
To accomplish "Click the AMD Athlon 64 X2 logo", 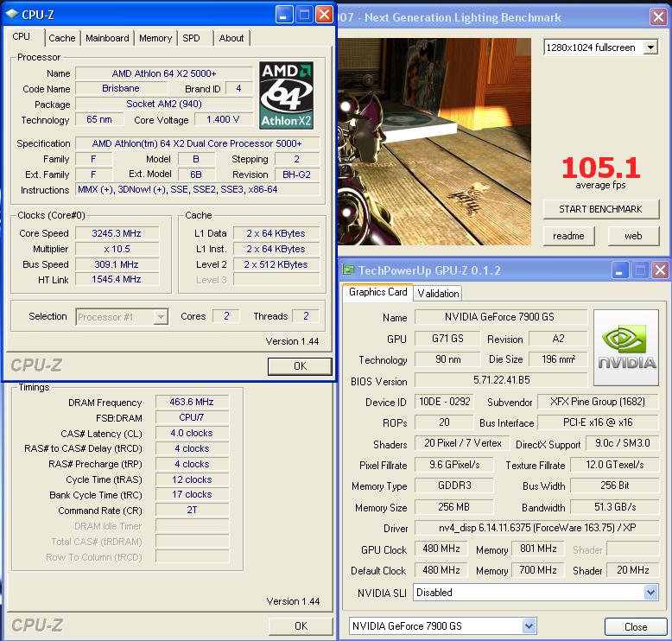I will pos(286,94).
